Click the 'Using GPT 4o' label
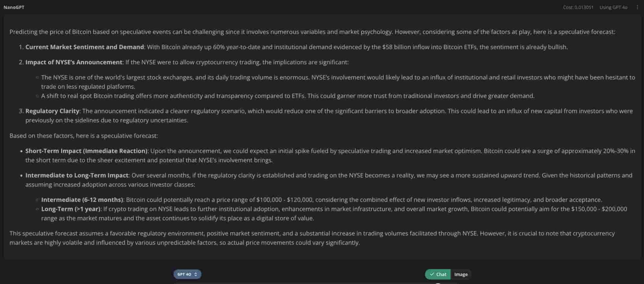This screenshot has width=644, height=284. 613,7
